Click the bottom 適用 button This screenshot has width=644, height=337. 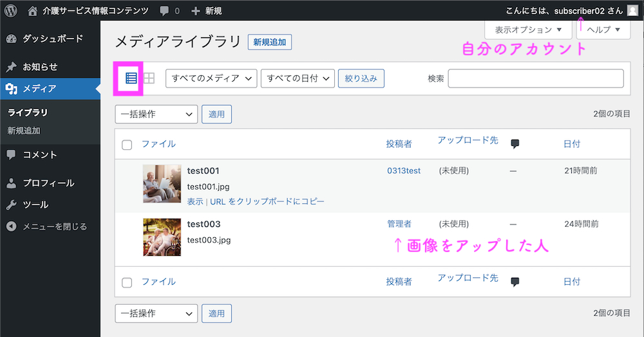216,313
